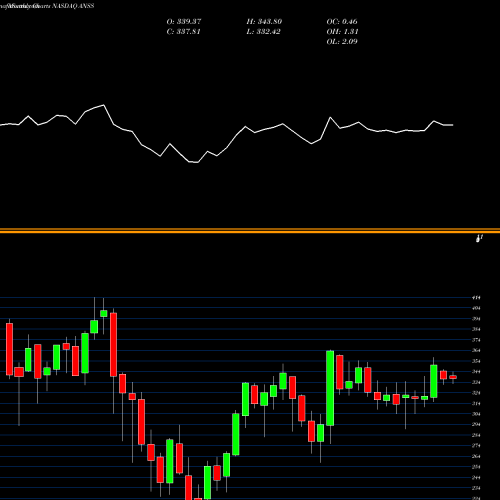Select the open value O: 339.37
This screenshot has width=500, height=500.
(x=184, y=22)
